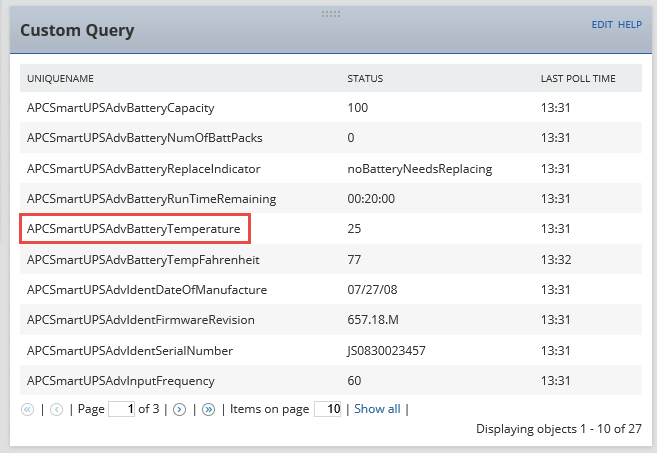
Task: Click the InputFrequency row poll time 13:31
Action: [x=555, y=381]
